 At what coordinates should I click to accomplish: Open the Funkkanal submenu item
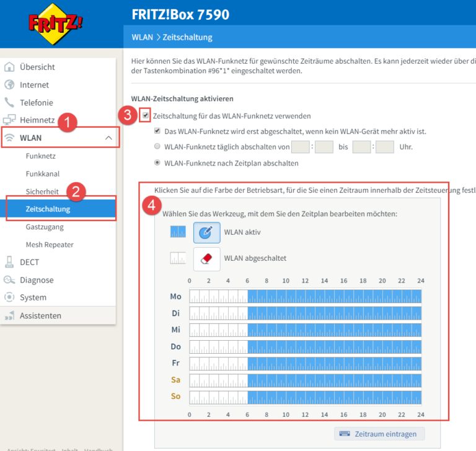pos(43,174)
